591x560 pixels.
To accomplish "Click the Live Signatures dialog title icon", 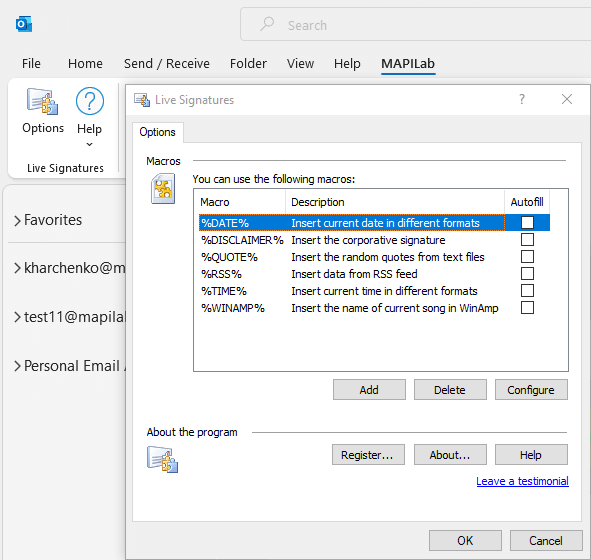I will [142, 100].
